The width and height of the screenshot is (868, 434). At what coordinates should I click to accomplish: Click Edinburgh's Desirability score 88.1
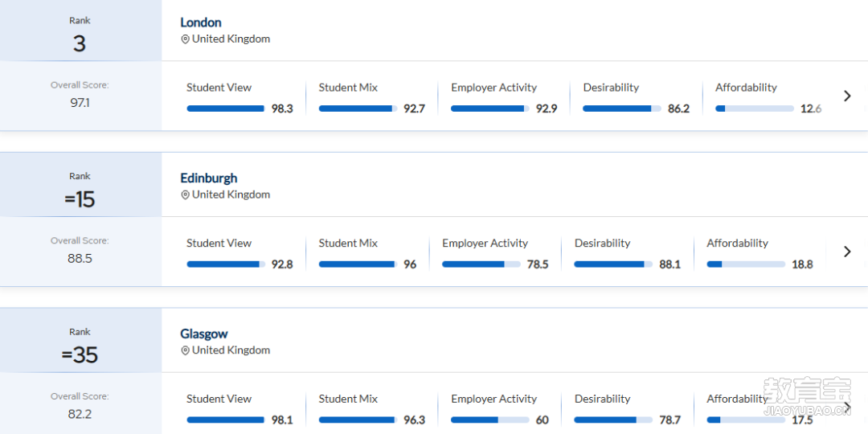[669, 264]
